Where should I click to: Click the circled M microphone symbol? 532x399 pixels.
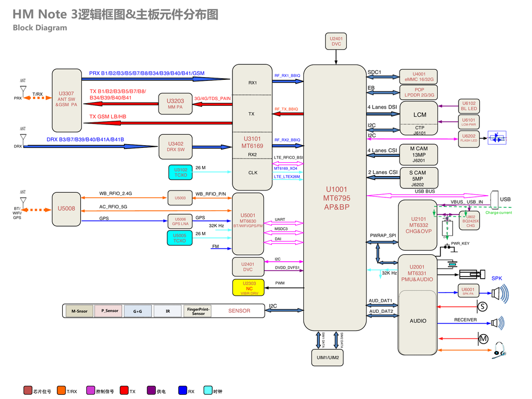[483, 338]
